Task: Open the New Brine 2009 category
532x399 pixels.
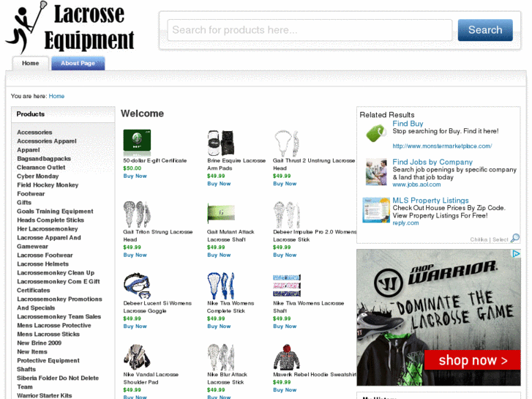Action: (x=40, y=343)
